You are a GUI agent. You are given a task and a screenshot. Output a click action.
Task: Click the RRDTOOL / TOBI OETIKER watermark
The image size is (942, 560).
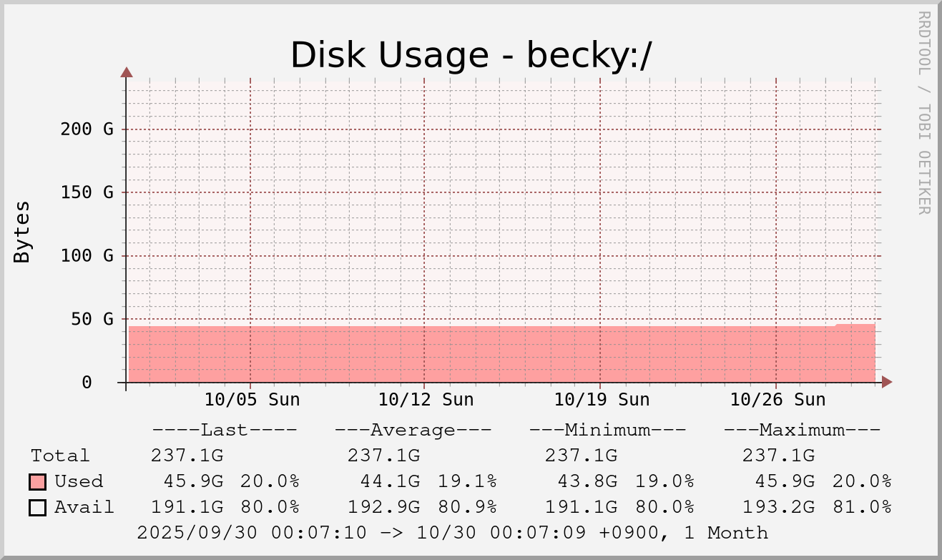tap(923, 112)
